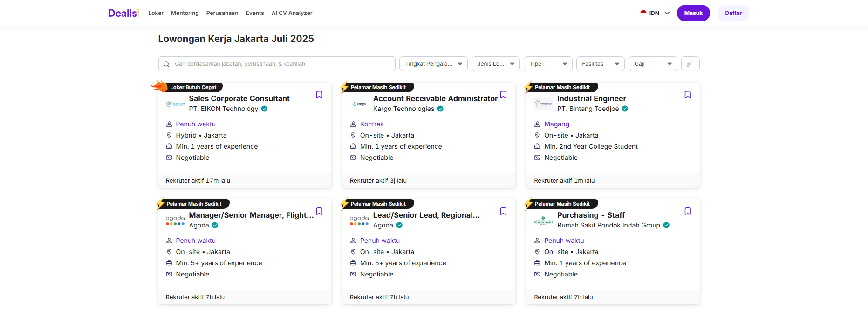
Task: Click the Magang job type label
Action: pos(557,124)
